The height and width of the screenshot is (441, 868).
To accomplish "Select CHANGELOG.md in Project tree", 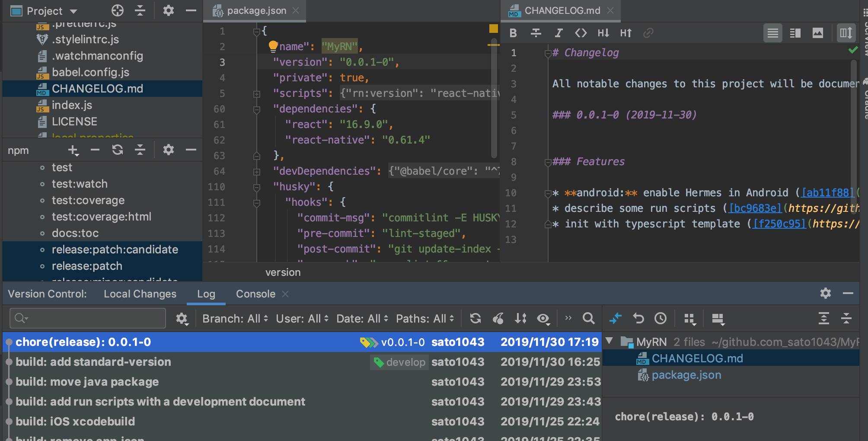I will tap(97, 89).
